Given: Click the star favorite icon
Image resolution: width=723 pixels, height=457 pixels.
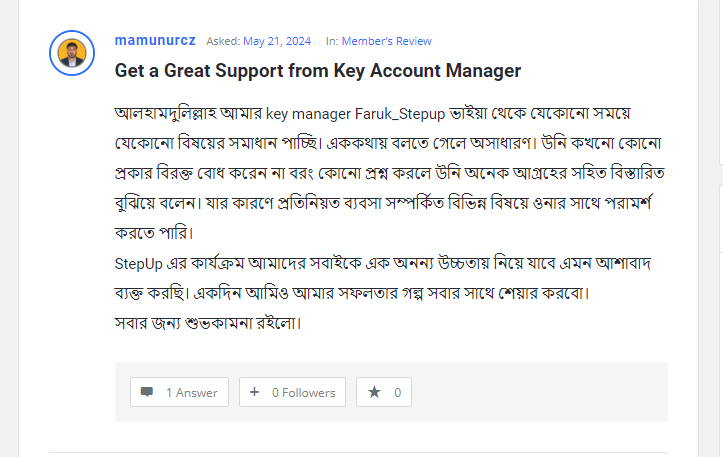Looking at the screenshot, I should pos(374,392).
